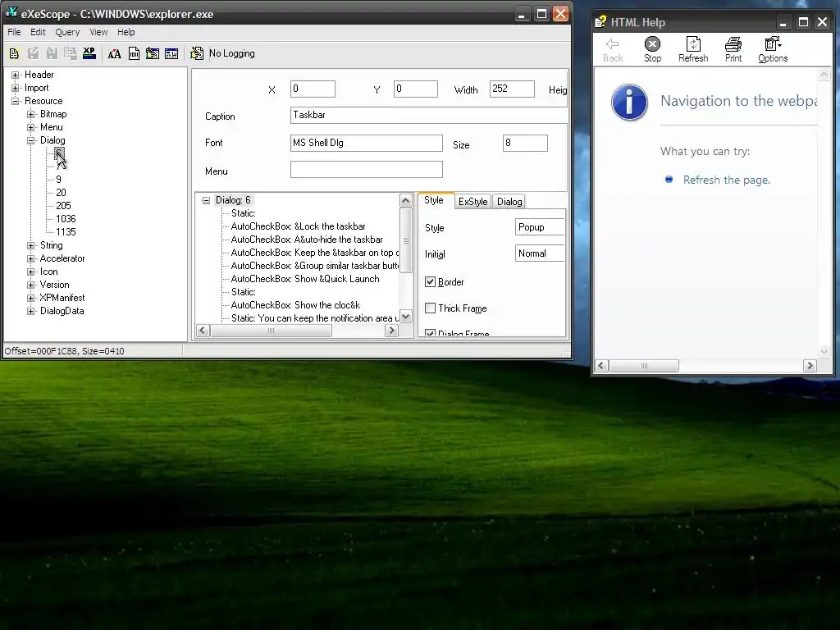Select dialog resource 20 in tree

tap(61, 193)
